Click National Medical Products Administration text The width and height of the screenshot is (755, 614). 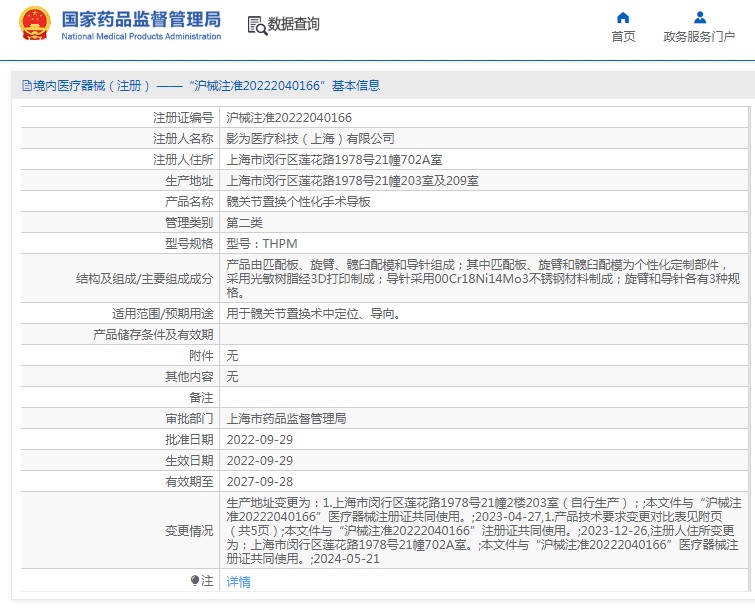pos(141,37)
